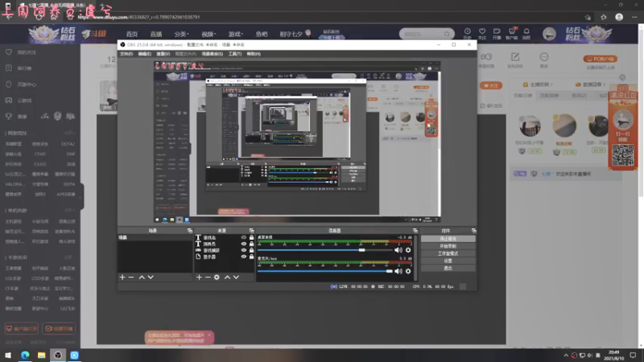Image resolution: width=644 pixels, height=362 pixels.
Task: Toggle visibility eye of second text source
Action: tap(244, 244)
